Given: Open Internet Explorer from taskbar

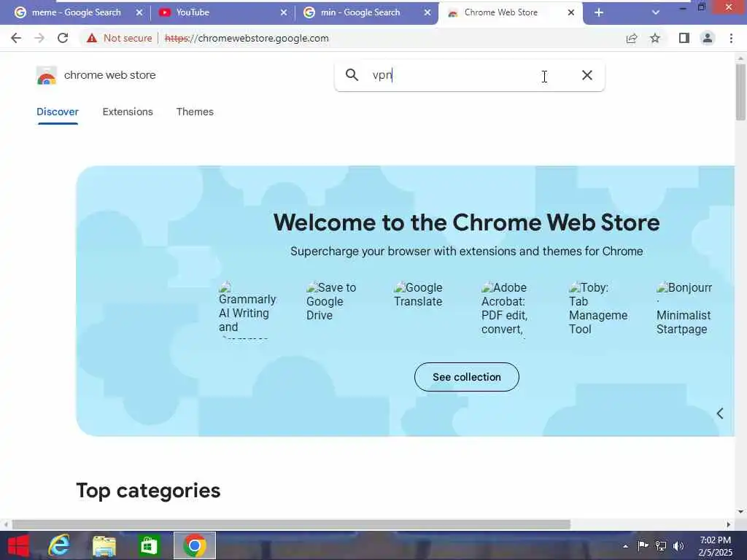Looking at the screenshot, I should coord(60,545).
